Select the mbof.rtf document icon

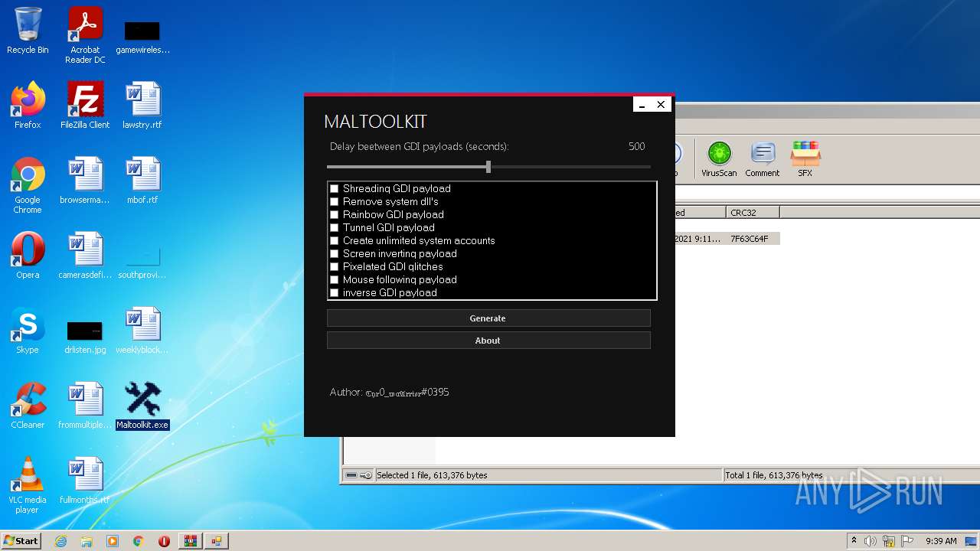coord(142,181)
